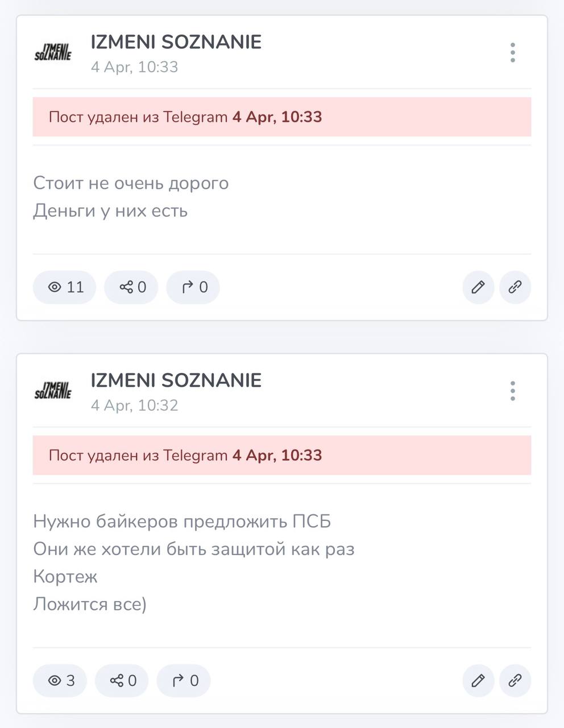
Task: Click the forward arrow counter on the second post
Action: tap(184, 680)
